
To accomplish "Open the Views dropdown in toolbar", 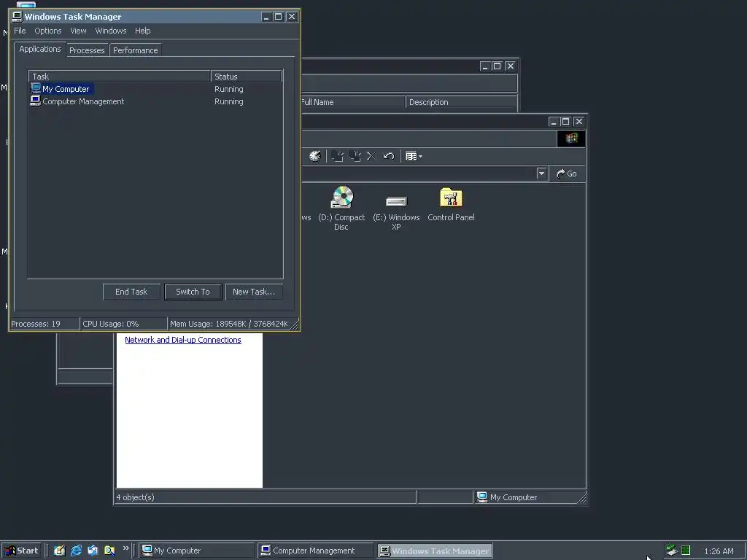I will [414, 156].
